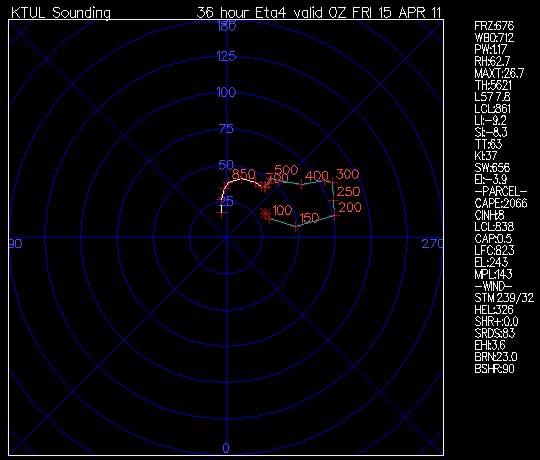
Task: Click the red 250 pressure level label
Action: (x=349, y=191)
